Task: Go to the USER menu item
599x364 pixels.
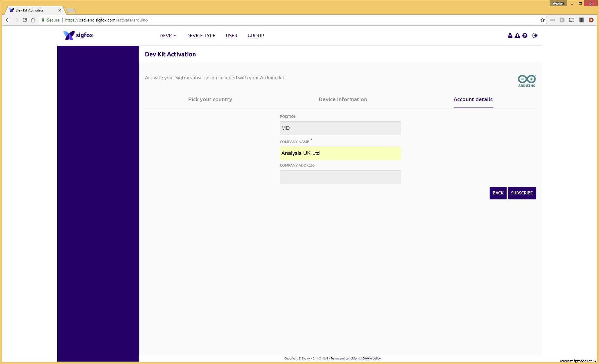Action: [x=231, y=35]
